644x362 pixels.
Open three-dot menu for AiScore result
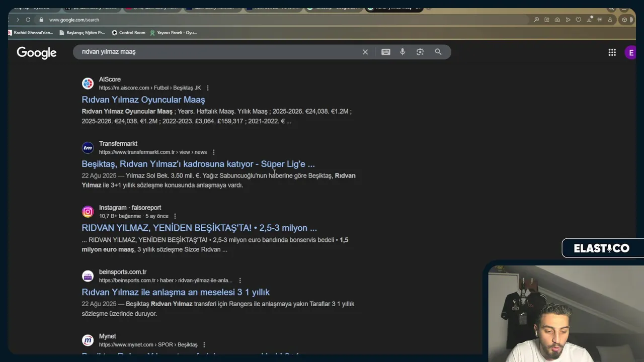point(208,88)
